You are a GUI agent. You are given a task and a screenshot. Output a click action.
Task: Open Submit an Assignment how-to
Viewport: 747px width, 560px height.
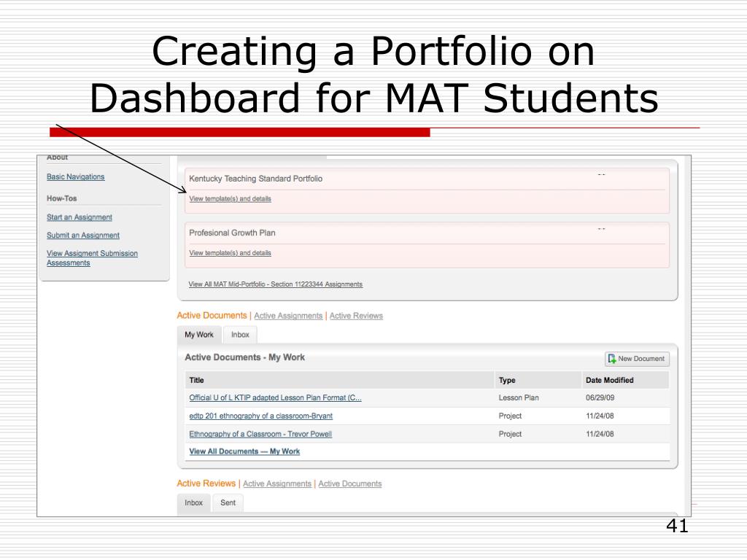tap(83, 236)
